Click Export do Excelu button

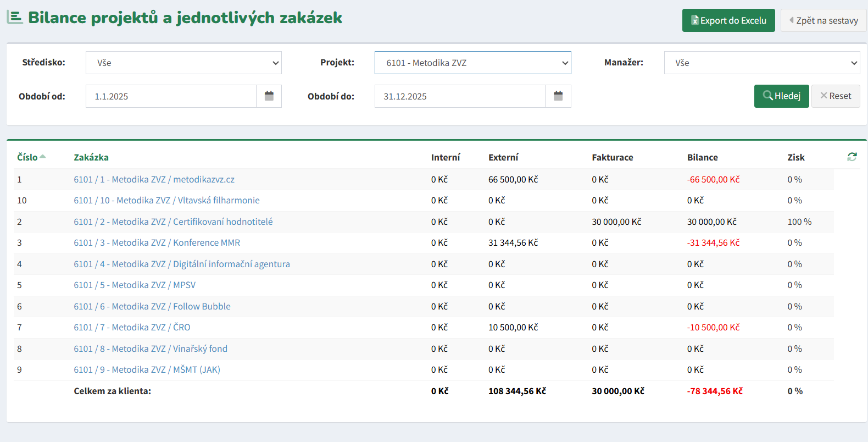[x=728, y=20]
